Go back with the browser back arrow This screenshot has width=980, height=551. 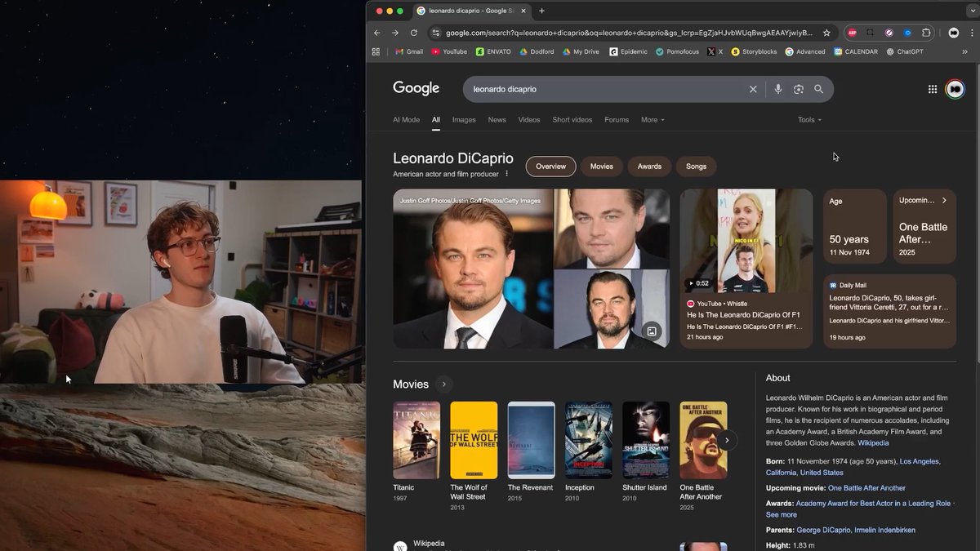click(376, 33)
